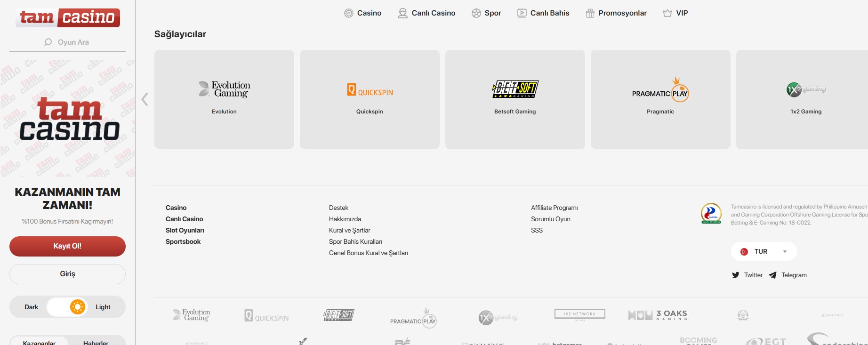Open the Destek link

tap(338, 208)
